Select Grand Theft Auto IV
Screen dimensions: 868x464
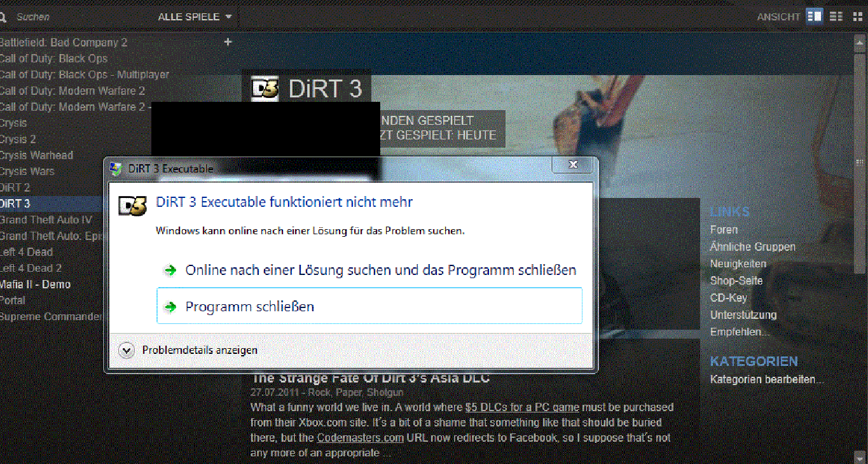(x=46, y=220)
